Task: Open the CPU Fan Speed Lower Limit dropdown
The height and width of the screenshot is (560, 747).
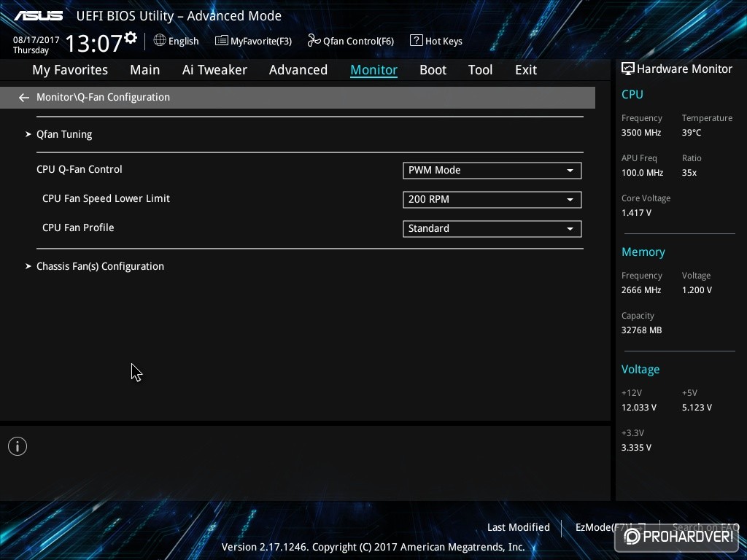Action: (x=492, y=200)
